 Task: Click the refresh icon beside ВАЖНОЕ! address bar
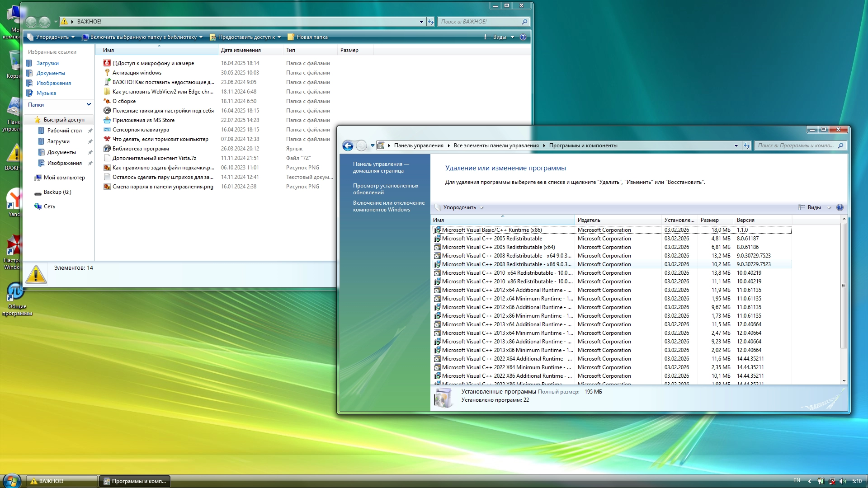click(431, 22)
